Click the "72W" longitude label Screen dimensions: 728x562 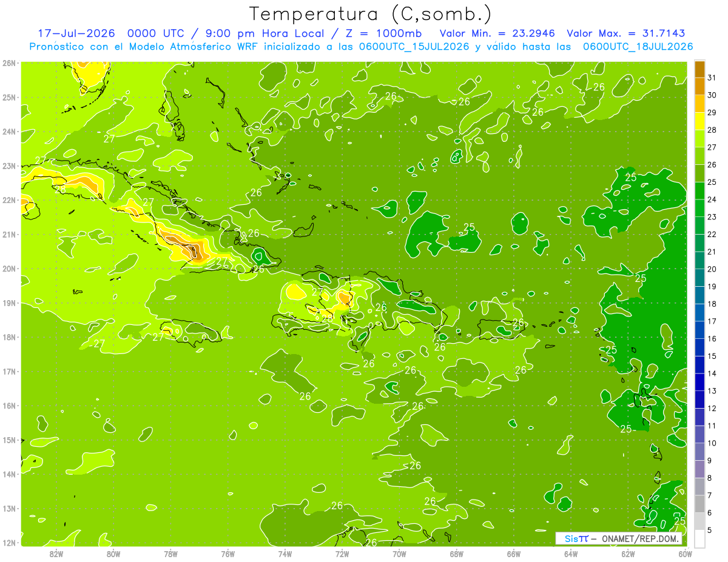(342, 553)
